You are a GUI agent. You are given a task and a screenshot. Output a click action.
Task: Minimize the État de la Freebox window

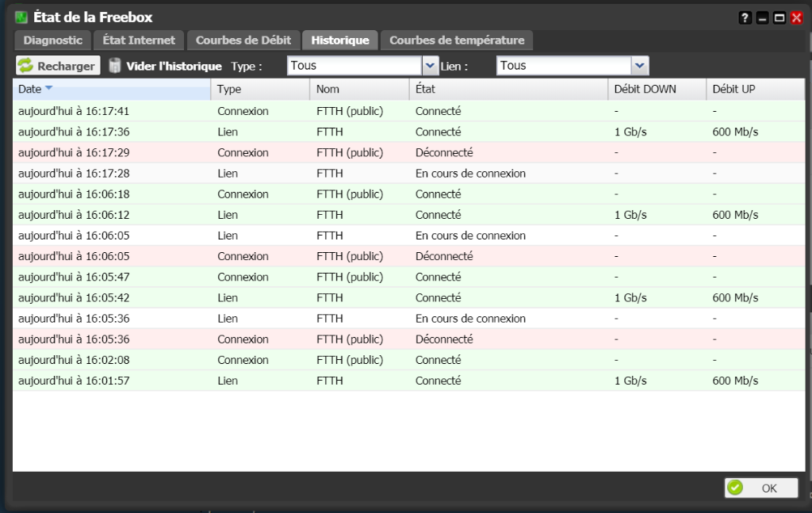coord(762,17)
